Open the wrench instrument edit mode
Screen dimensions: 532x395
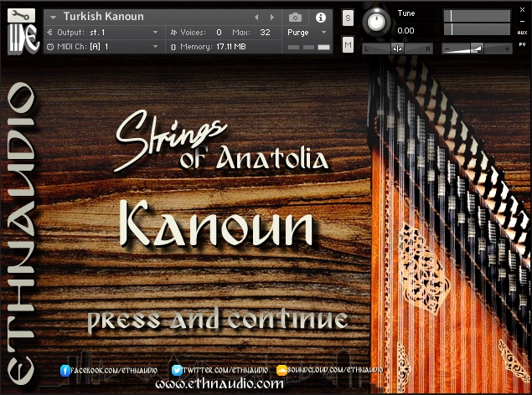[x=21, y=15]
